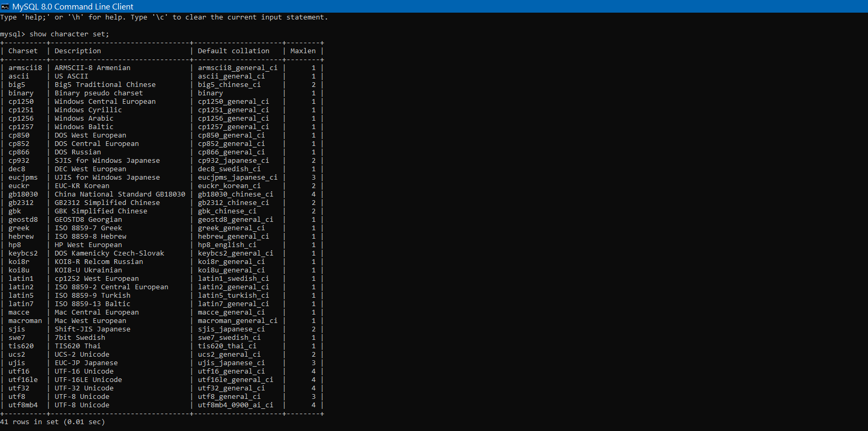
Task: Click 'DOS West European' description
Action: 91,135
